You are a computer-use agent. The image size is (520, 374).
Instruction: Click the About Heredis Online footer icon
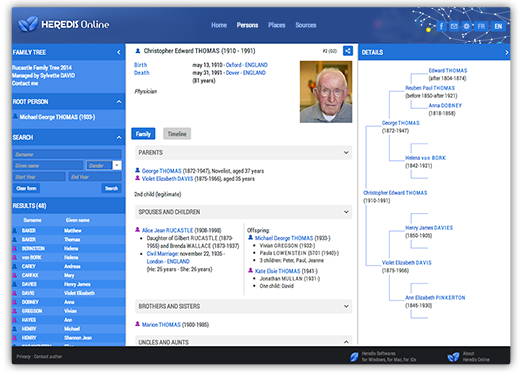(x=453, y=357)
